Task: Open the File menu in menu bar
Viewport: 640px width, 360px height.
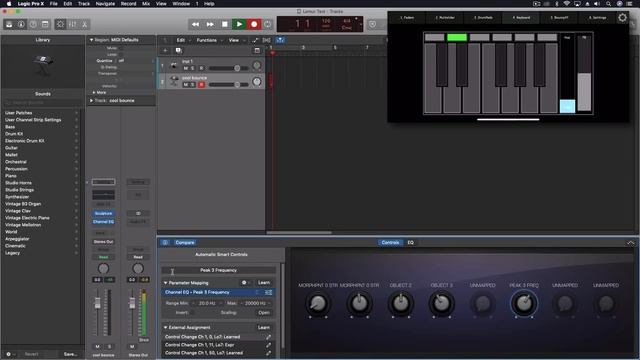Action: click(53, 4)
